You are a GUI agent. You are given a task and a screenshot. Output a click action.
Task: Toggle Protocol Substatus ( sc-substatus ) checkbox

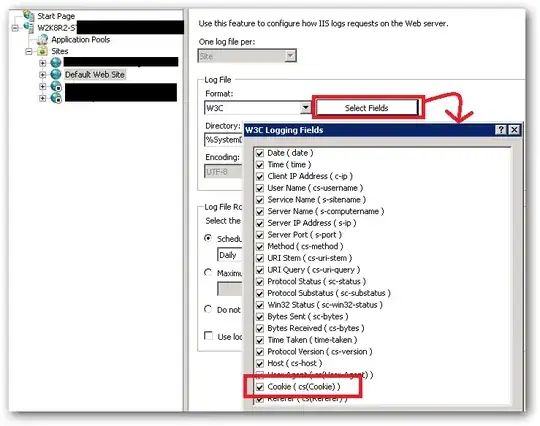click(x=260, y=294)
